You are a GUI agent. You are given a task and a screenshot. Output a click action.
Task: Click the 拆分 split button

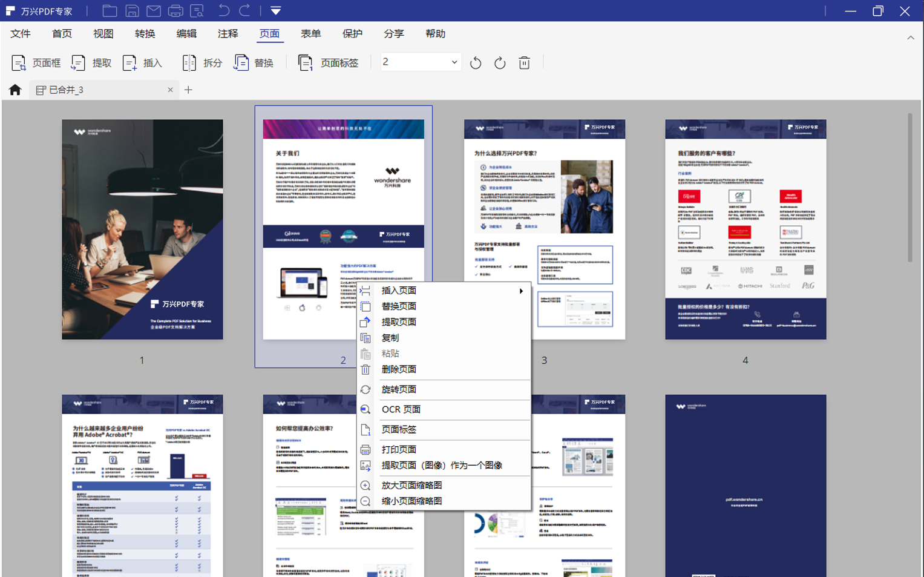click(202, 63)
